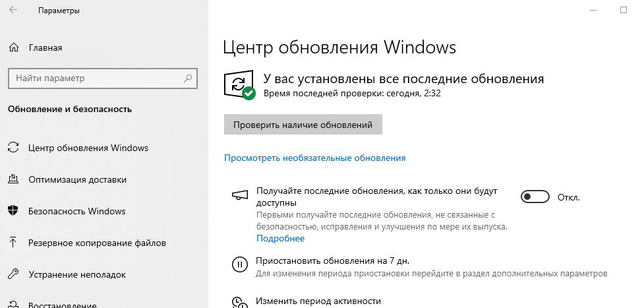This screenshot has height=308, width=644.
Task: Click У вас установлены все последние обновления text
Action: coord(403,78)
